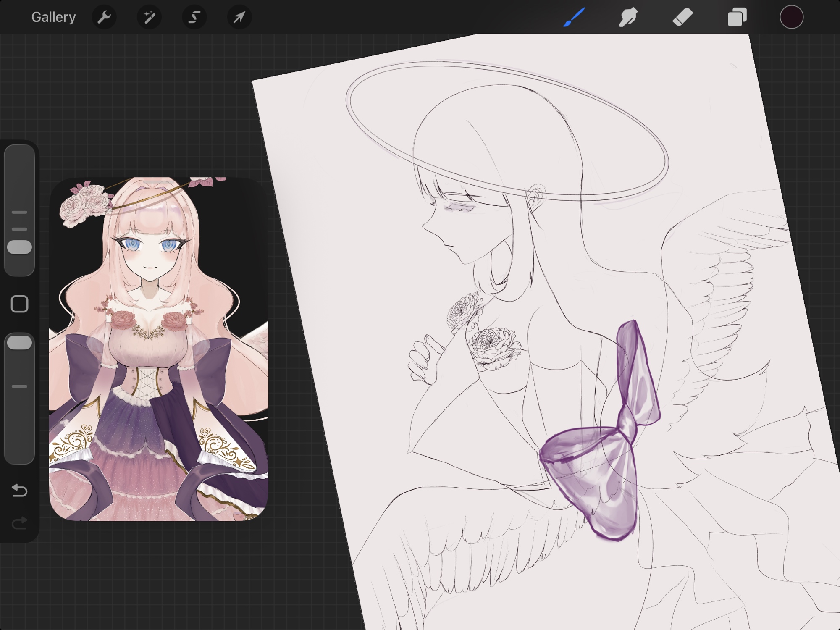The image size is (840, 630).
Task: Tap the floating reference image window
Action: [x=158, y=349]
